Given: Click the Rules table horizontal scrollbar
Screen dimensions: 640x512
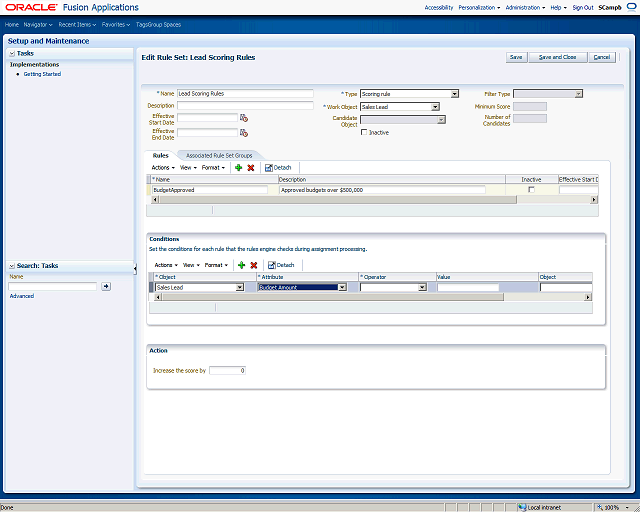Looking at the screenshot, I should pos(338,200).
